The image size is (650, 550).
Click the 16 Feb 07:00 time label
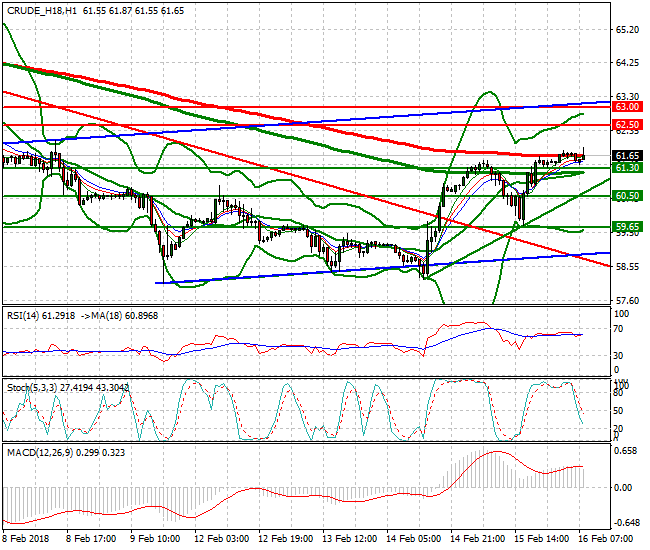[x=605, y=539]
